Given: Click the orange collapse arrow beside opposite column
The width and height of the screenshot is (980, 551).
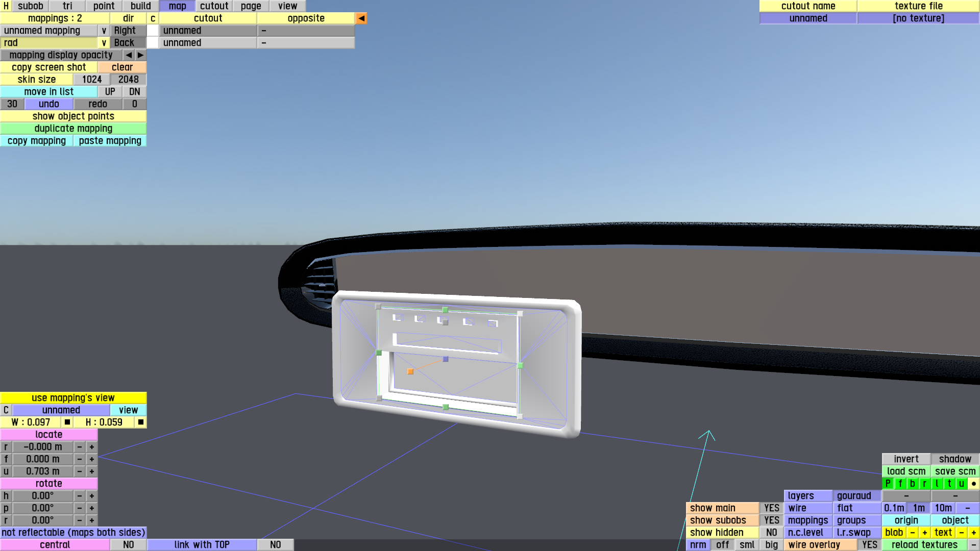Looking at the screenshot, I should [x=361, y=18].
